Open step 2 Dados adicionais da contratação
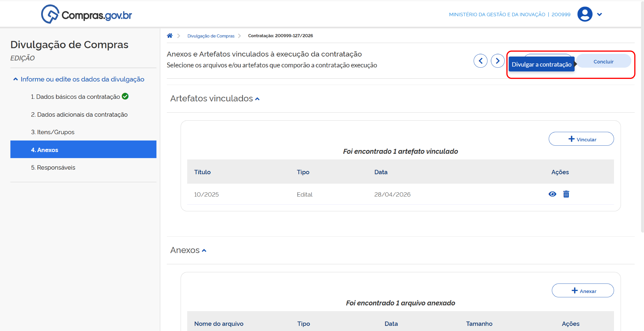 [79, 115]
